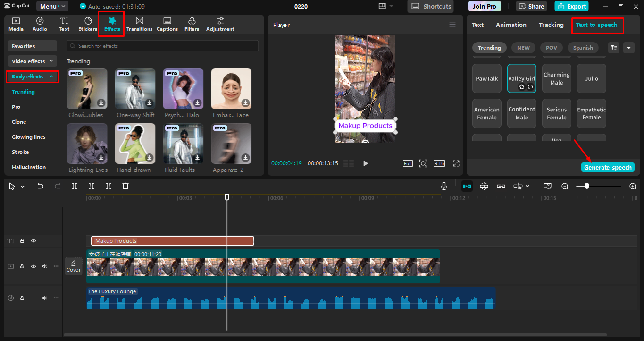
Task: Toggle lock on the main video track
Action: point(22,266)
